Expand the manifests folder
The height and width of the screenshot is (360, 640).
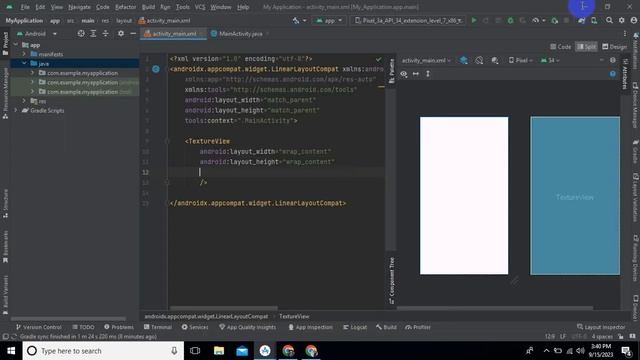24,54
